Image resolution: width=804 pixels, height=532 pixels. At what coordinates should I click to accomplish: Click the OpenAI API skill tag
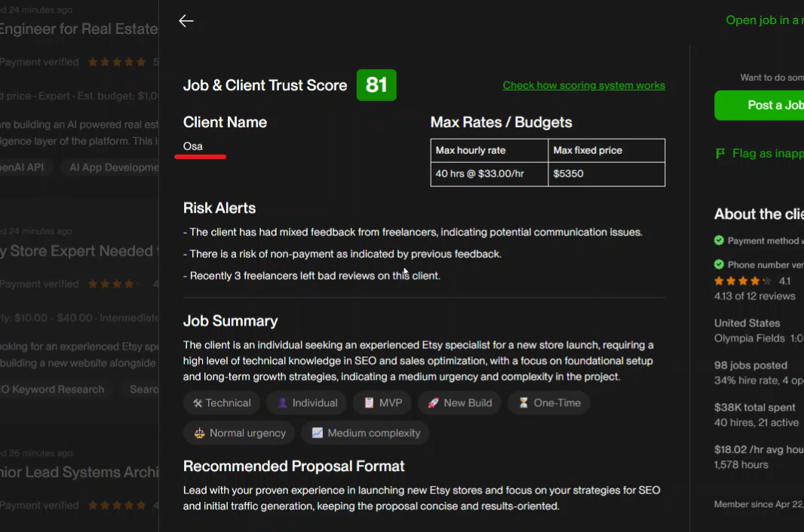tap(23, 167)
